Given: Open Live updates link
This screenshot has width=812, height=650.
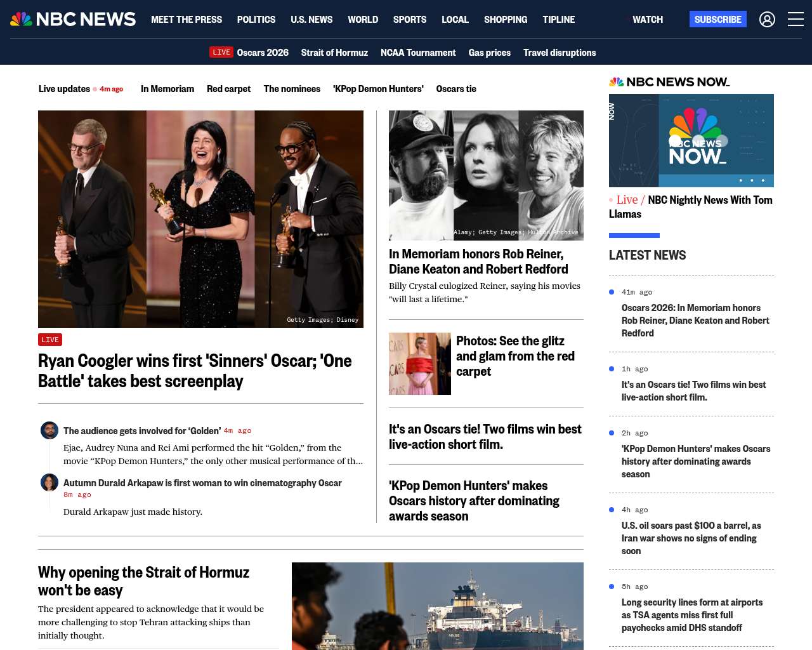Looking at the screenshot, I should point(64,89).
